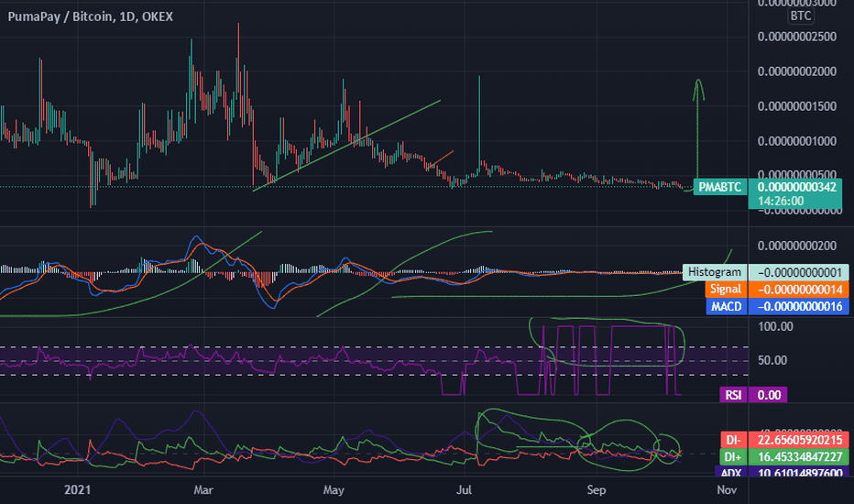The width and height of the screenshot is (854, 504).
Task: Click the May label on time axis
Action: point(334,490)
